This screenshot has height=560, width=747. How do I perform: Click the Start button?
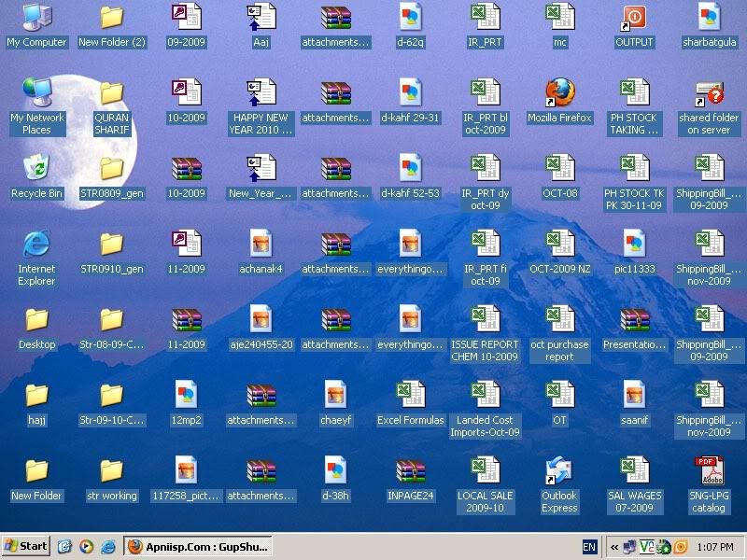[26, 546]
